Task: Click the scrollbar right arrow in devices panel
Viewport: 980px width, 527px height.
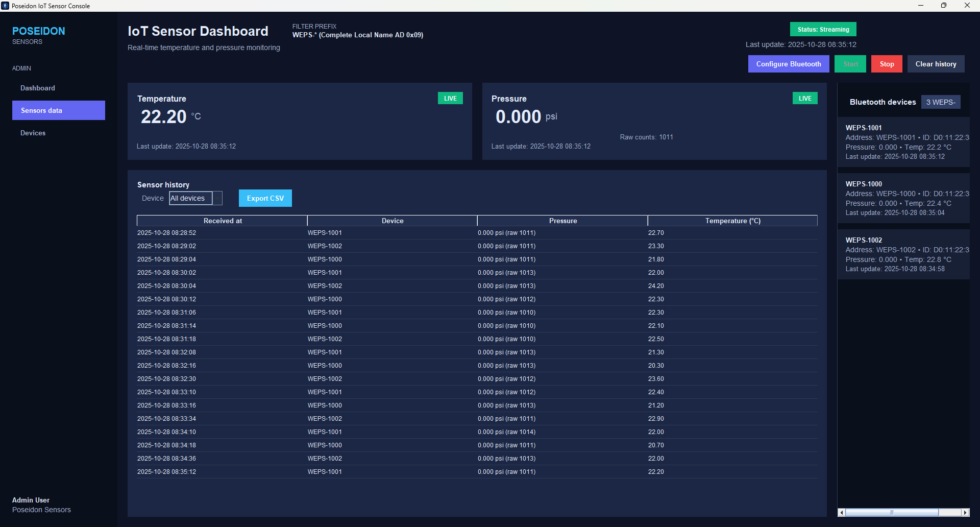Action: pyautogui.click(x=965, y=512)
